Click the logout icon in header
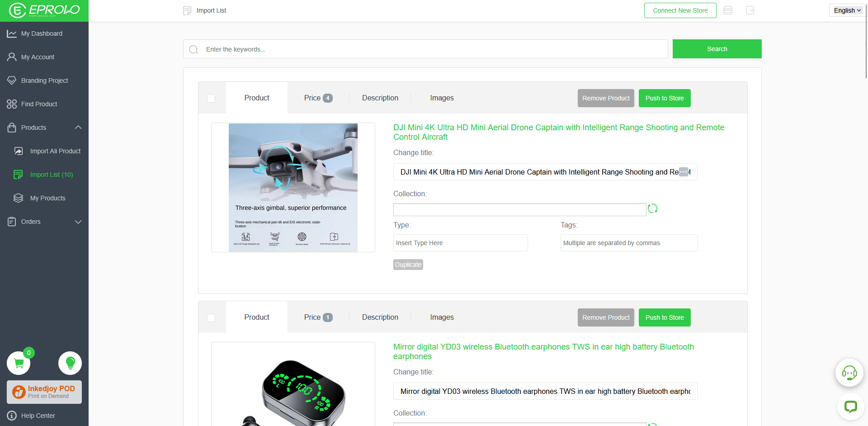This screenshot has height=426, width=868. (750, 10)
